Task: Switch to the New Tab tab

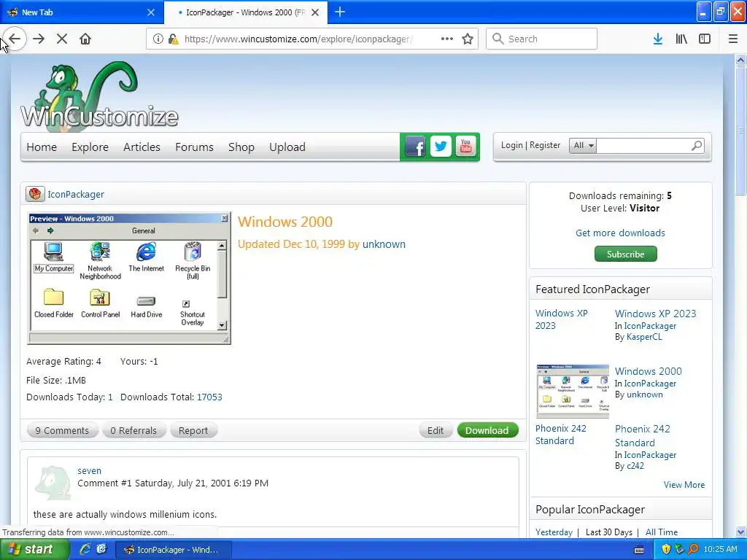Action: (x=82, y=12)
